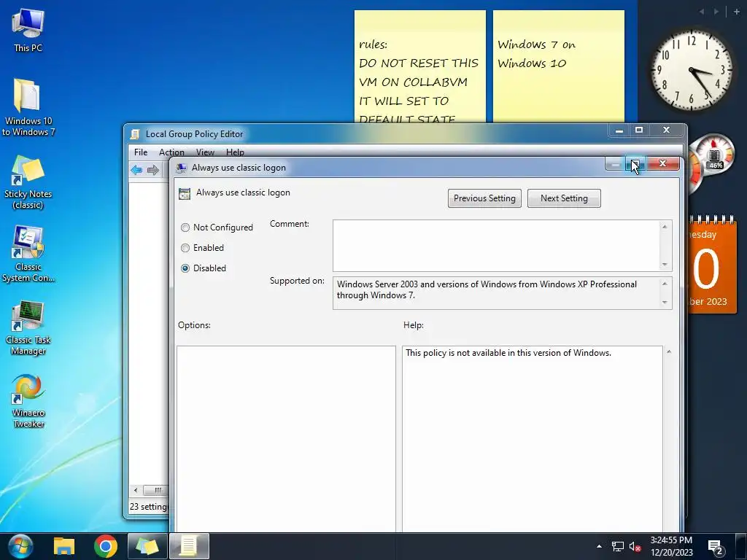Minimize the Local Group Policy Editor window
Viewport: 747px width, 560px height.
click(619, 130)
